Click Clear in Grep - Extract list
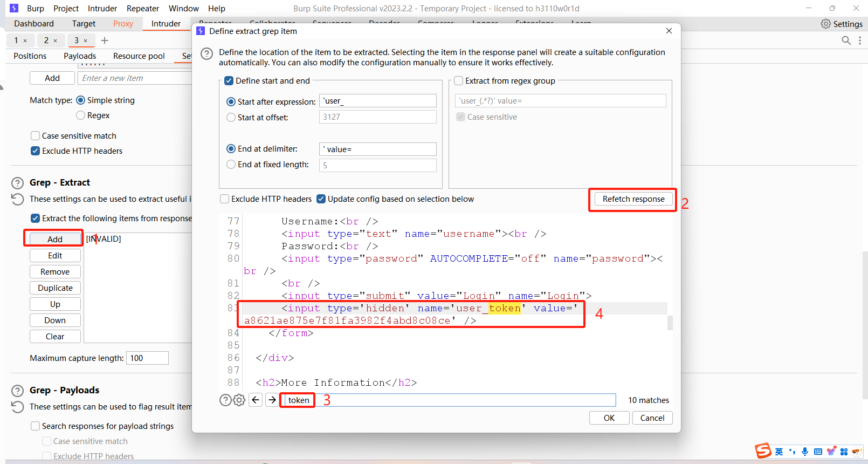The image size is (868, 464). click(55, 337)
